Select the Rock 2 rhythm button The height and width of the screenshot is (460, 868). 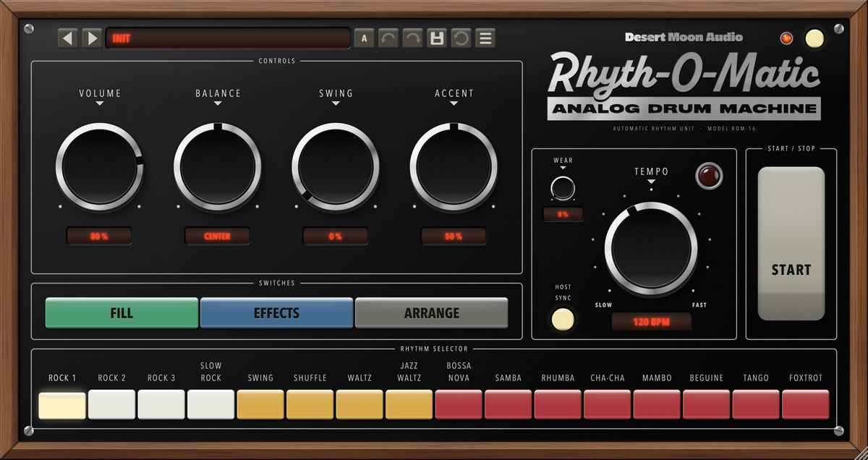112,404
